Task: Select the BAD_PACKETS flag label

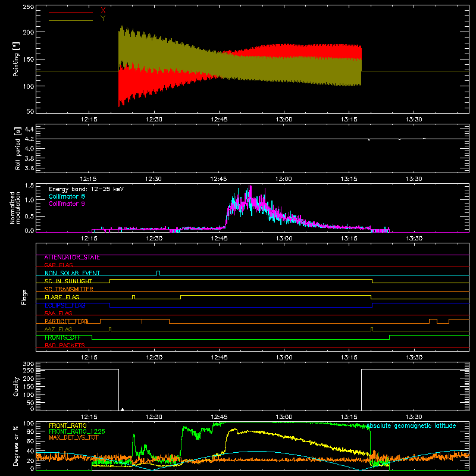Action: [65, 345]
